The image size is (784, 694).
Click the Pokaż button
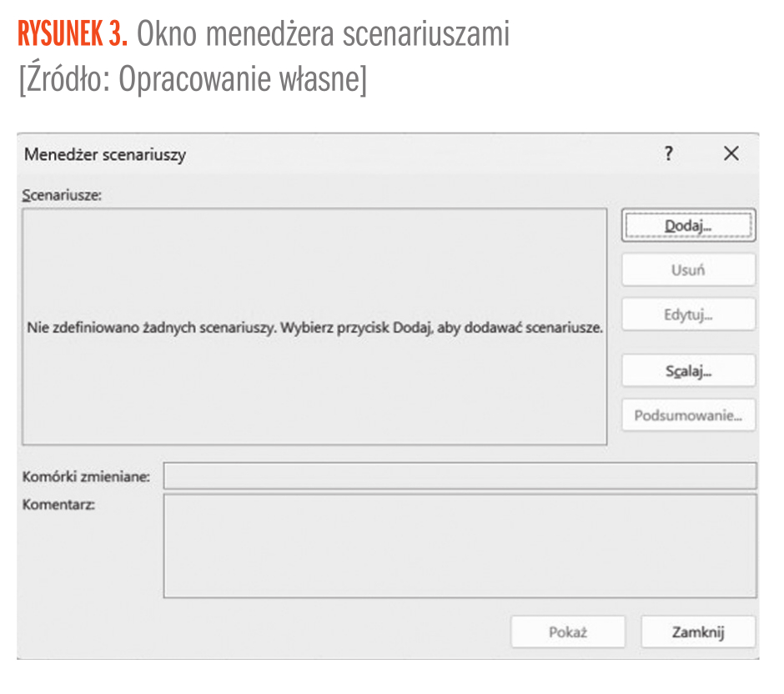568,632
